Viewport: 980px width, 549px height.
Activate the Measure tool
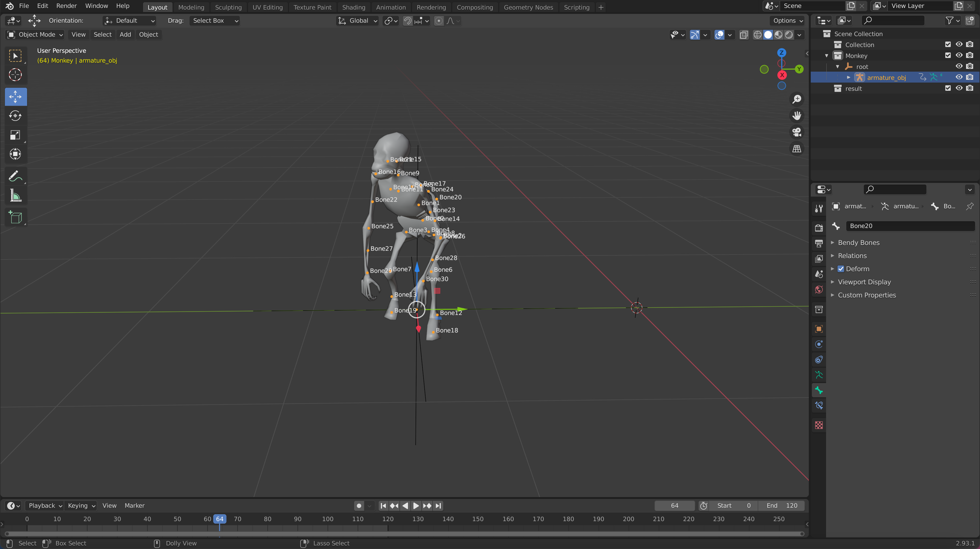pos(15,195)
